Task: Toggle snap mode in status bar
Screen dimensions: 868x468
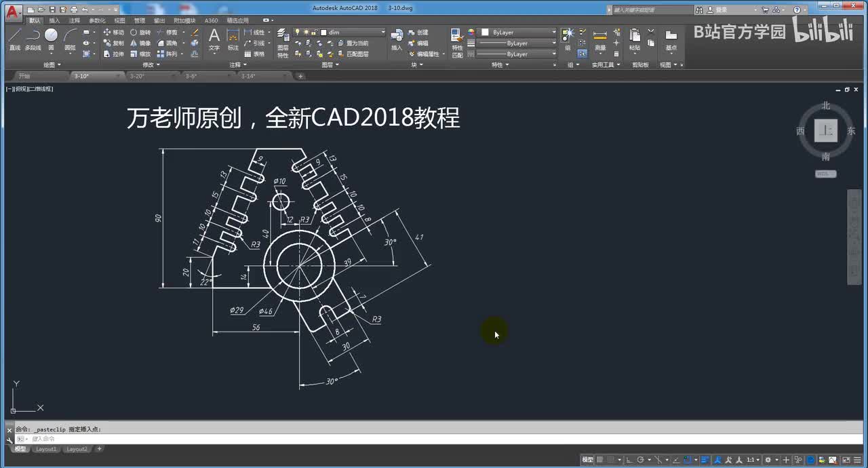Action: pyautogui.click(x=611, y=460)
